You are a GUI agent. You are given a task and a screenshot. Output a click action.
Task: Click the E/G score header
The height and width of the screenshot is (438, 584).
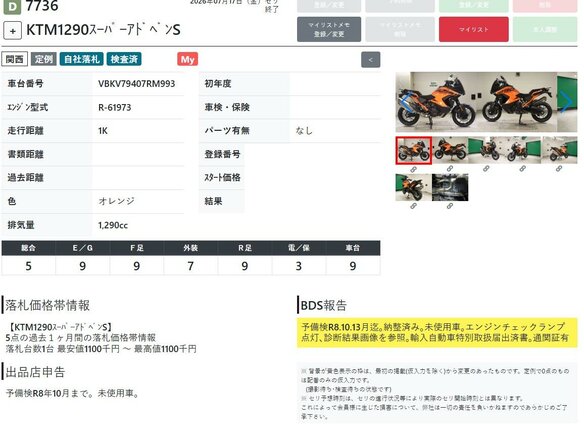82,248
